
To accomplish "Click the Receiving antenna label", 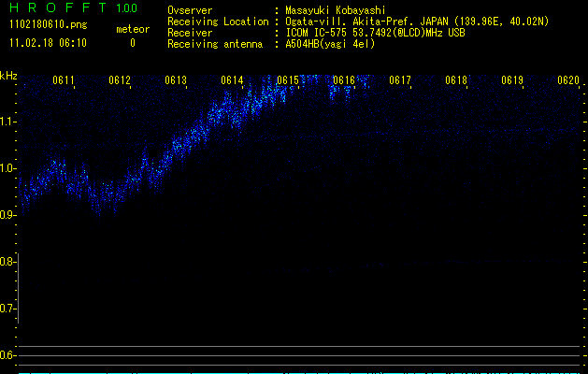I will (x=215, y=44).
